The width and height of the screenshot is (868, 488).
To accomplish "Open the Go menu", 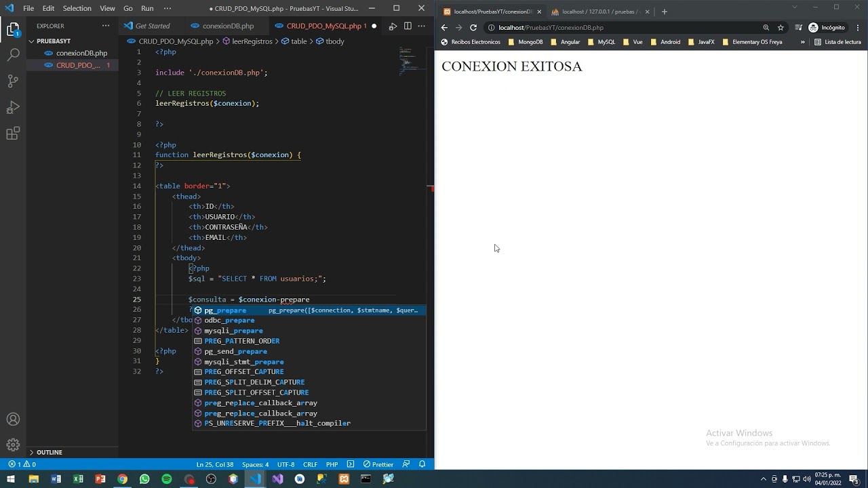I will click(x=128, y=8).
